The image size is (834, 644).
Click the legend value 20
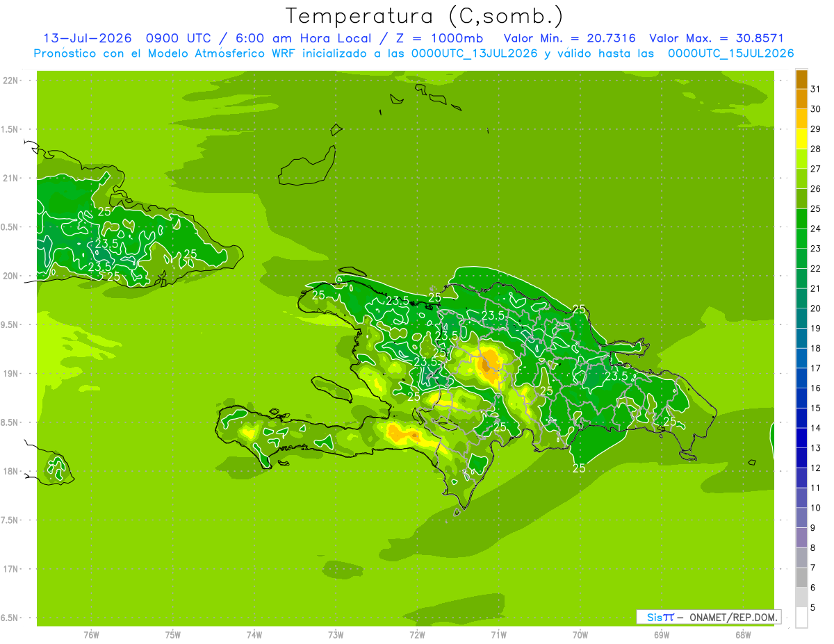coord(815,308)
